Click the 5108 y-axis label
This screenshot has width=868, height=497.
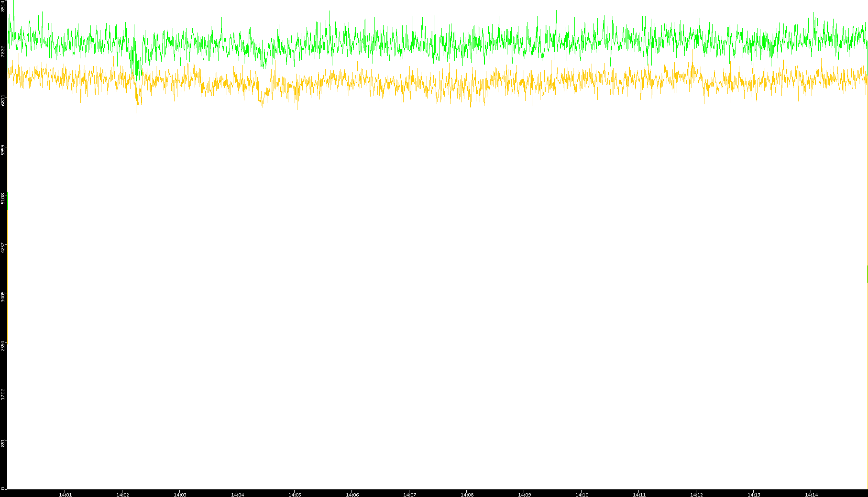(3, 198)
